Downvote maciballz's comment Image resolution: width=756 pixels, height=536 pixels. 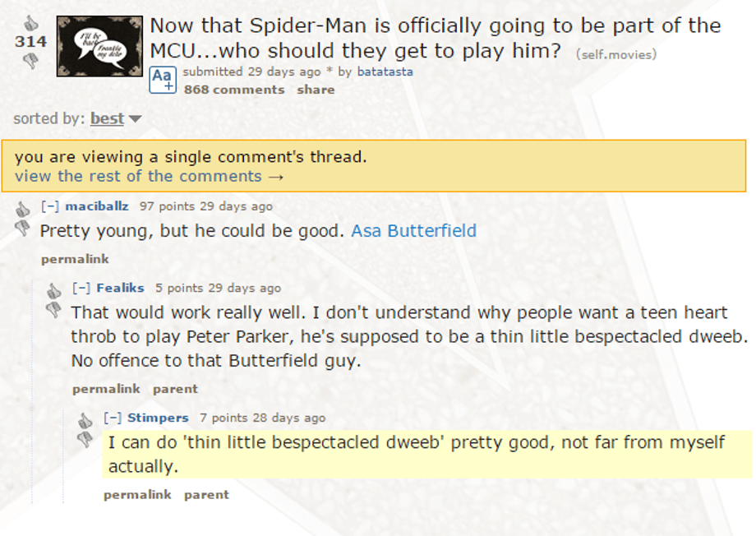click(23, 229)
